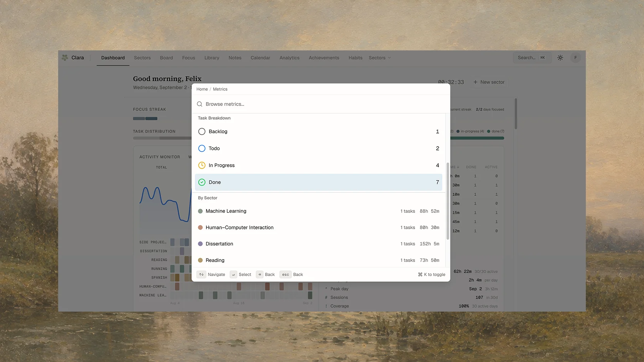
Task: Select the blue Todo circle icon
Action: 202,148
